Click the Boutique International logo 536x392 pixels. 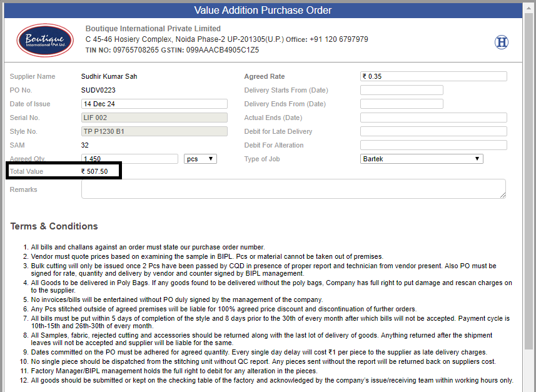(45, 41)
